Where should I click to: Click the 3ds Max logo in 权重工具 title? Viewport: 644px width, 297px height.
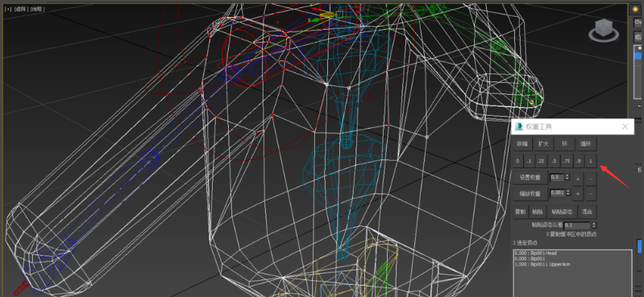519,126
